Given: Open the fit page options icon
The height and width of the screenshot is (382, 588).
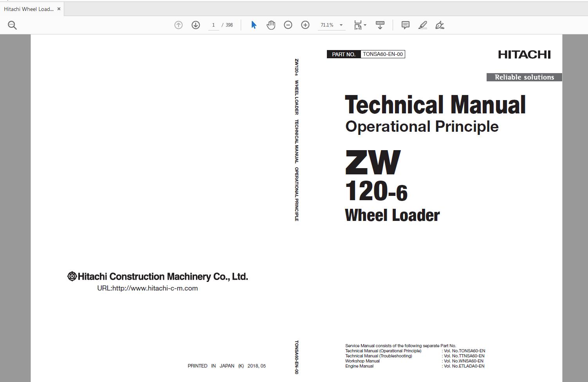Looking at the screenshot, I should [x=360, y=25].
